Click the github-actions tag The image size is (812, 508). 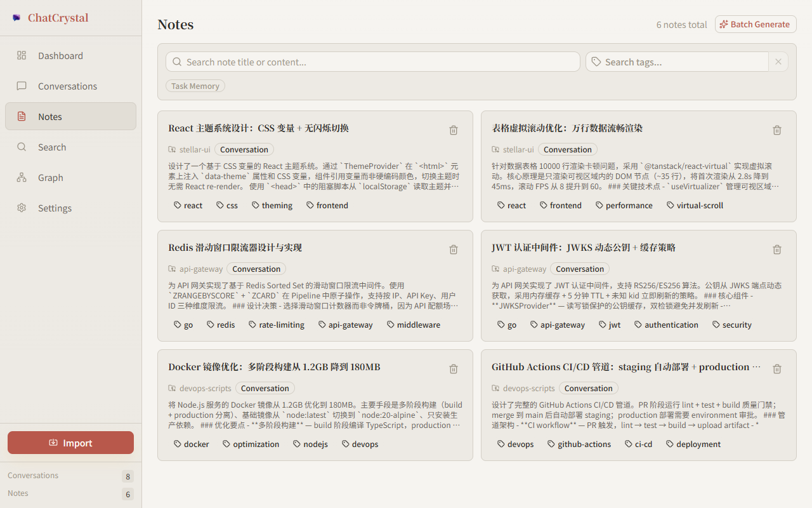[x=579, y=444]
